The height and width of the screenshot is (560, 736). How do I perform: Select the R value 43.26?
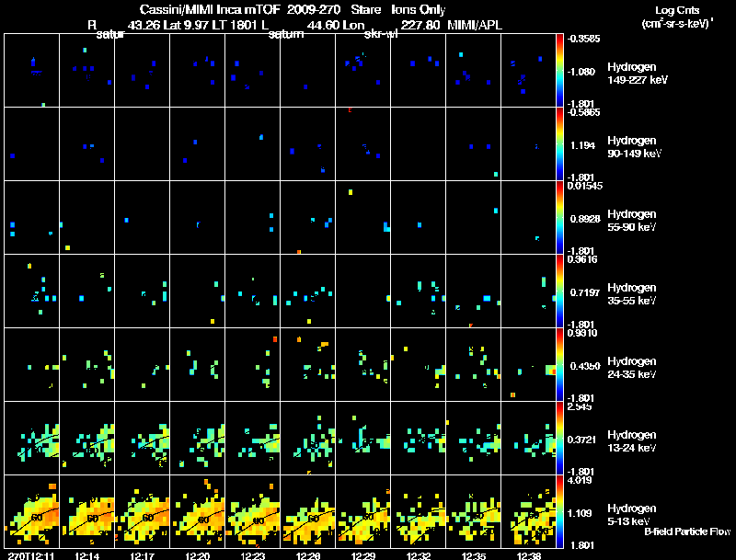coord(143,25)
